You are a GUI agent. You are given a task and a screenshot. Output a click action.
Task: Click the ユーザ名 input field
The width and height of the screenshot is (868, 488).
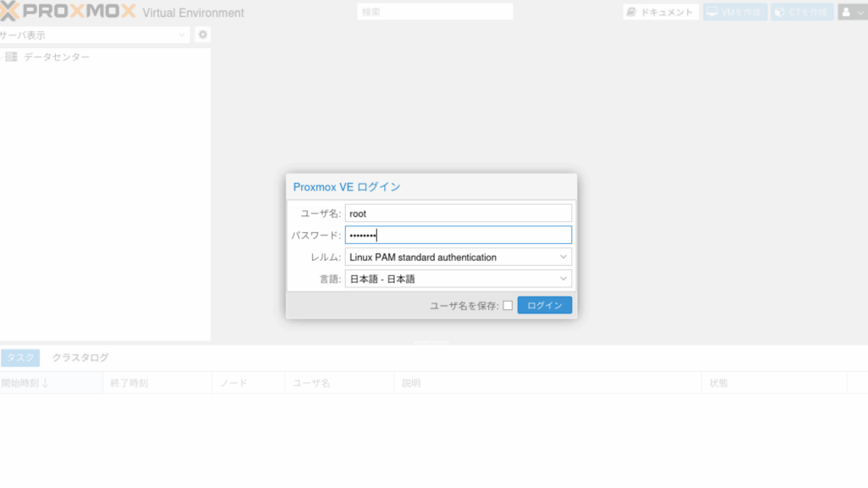pyautogui.click(x=458, y=213)
